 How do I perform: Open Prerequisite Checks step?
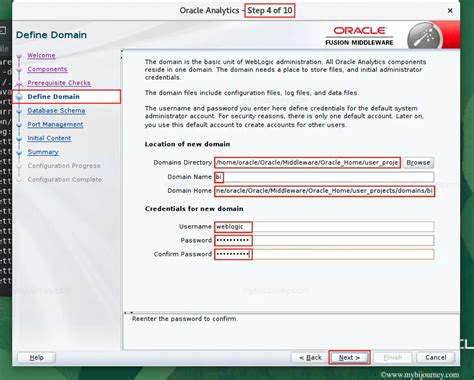click(59, 83)
